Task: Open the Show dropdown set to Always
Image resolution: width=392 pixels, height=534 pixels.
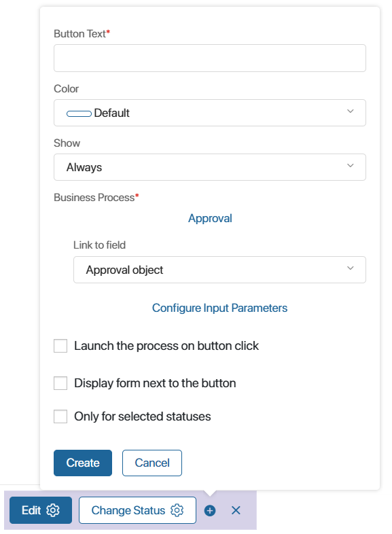Action: tap(210, 167)
